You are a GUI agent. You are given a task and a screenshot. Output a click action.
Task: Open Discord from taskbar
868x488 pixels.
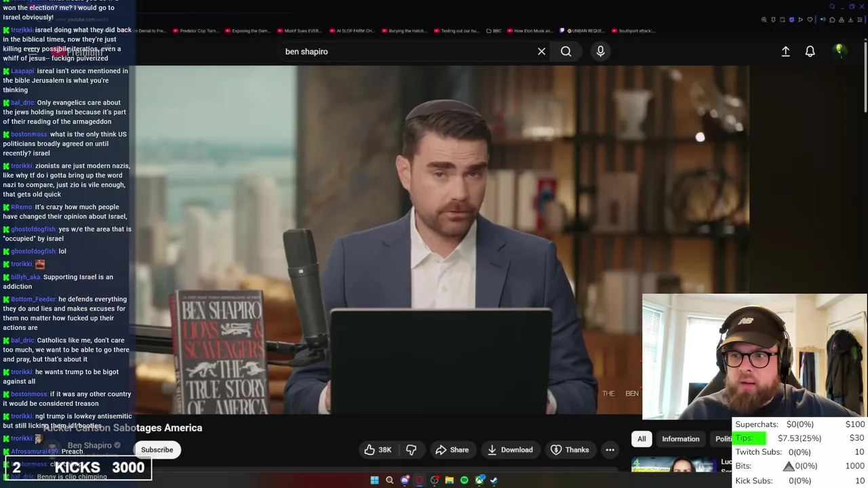click(405, 480)
